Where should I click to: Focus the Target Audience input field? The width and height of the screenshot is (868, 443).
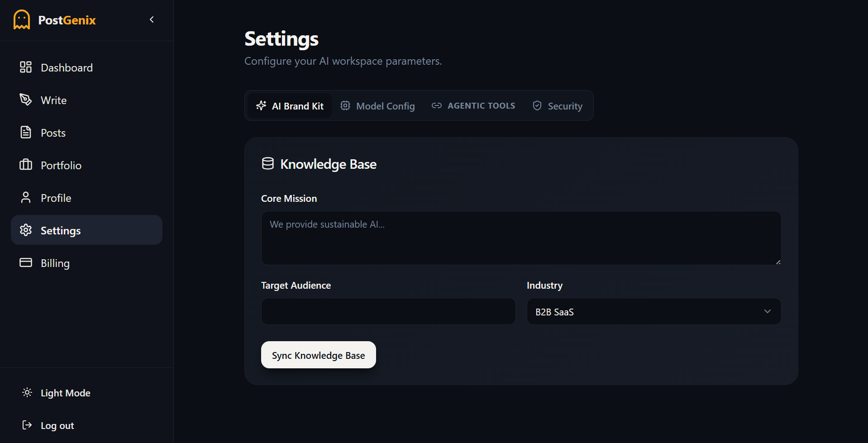[388, 311]
